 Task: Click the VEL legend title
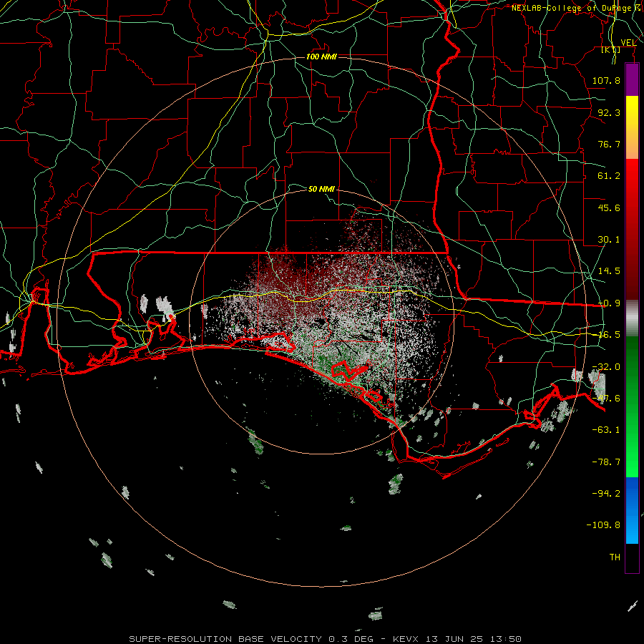(x=628, y=42)
